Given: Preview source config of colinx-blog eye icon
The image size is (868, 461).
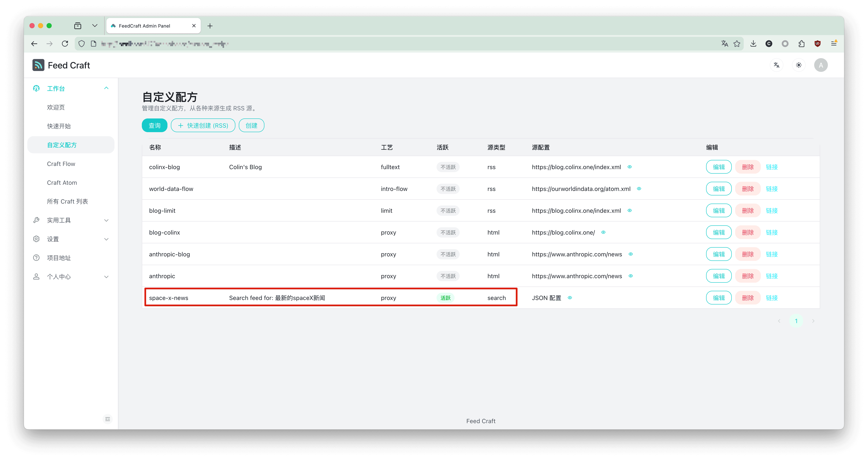Looking at the screenshot, I should 629,167.
